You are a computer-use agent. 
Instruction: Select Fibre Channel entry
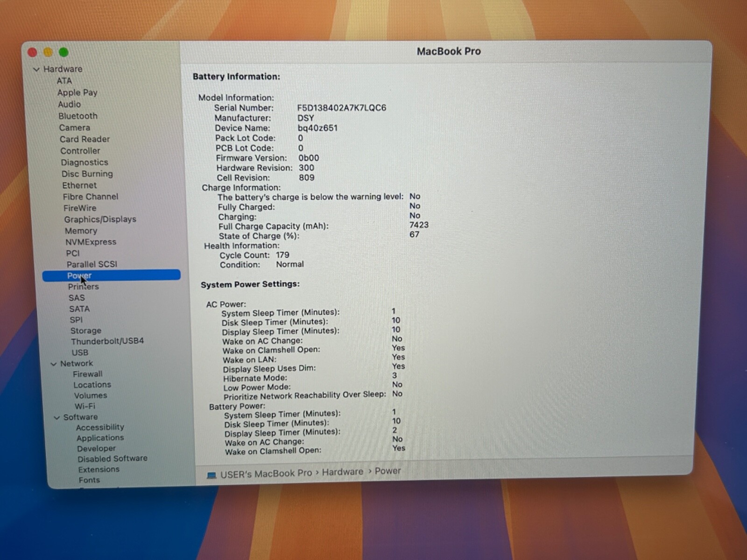click(91, 196)
